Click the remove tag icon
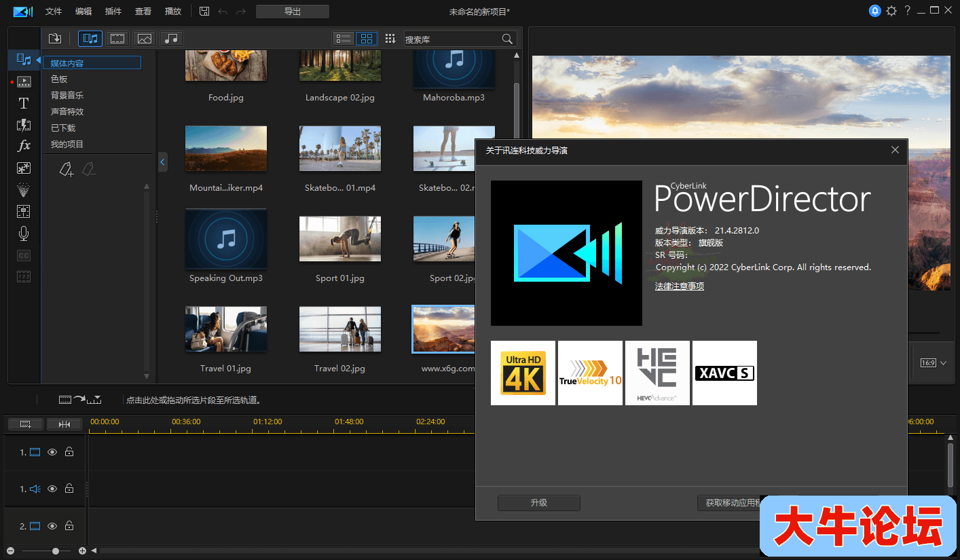The height and width of the screenshot is (560, 960). click(x=88, y=169)
